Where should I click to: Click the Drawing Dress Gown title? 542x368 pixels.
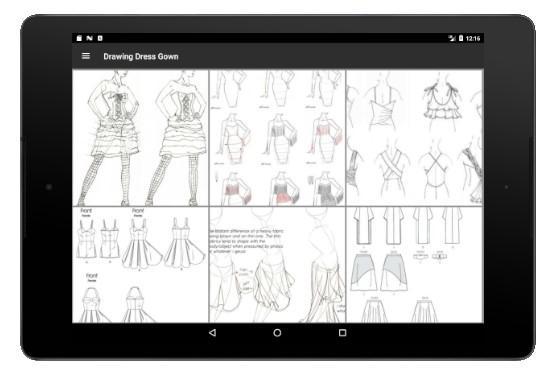pos(141,57)
